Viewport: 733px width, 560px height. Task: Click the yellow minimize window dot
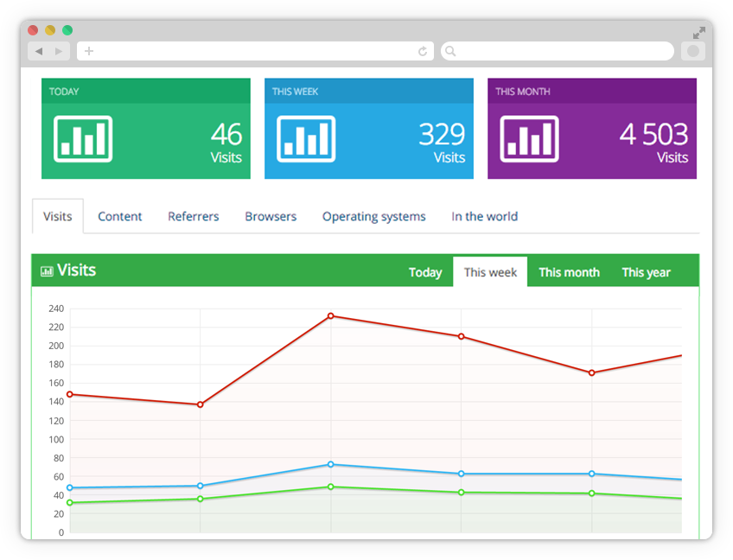tap(50, 30)
